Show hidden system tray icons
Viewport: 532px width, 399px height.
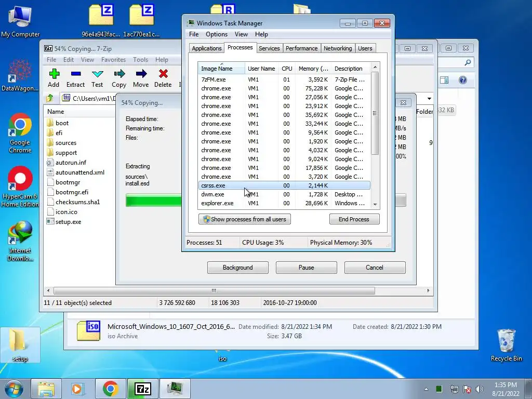coord(426,389)
